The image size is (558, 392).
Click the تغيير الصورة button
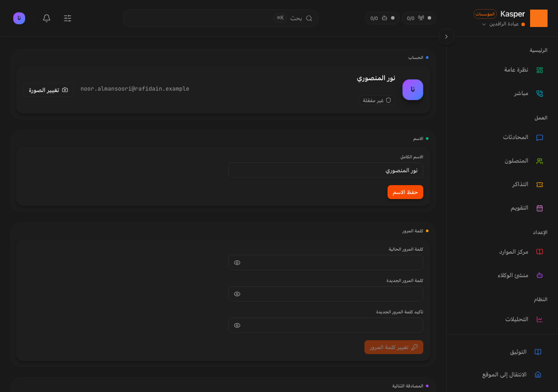click(x=48, y=90)
